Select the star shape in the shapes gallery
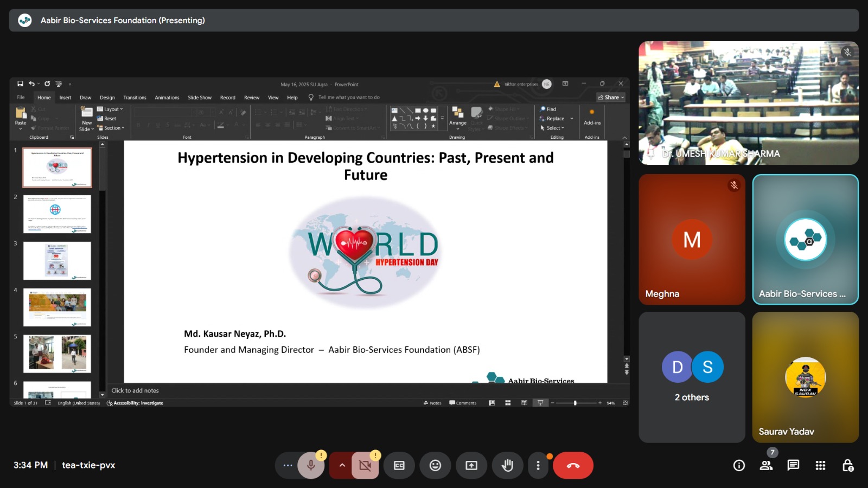This screenshot has width=868, height=488. [433, 126]
